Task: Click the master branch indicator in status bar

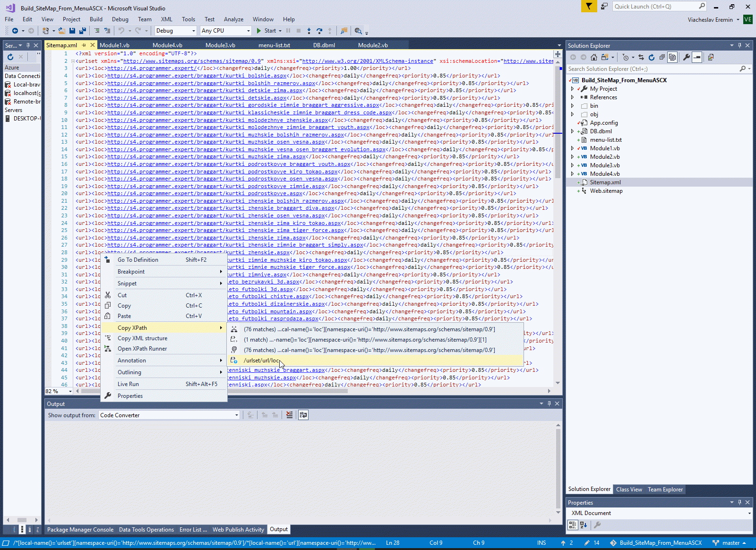Action: point(730,543)
